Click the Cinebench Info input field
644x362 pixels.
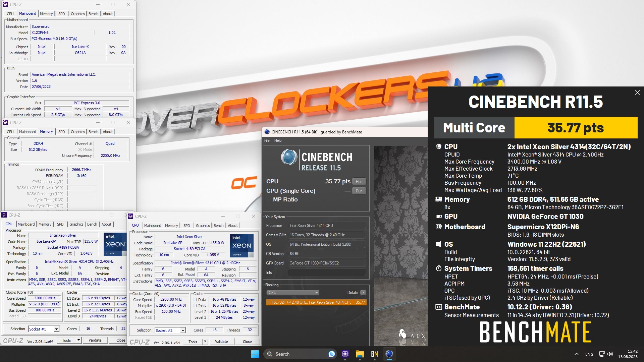point(327,273)
